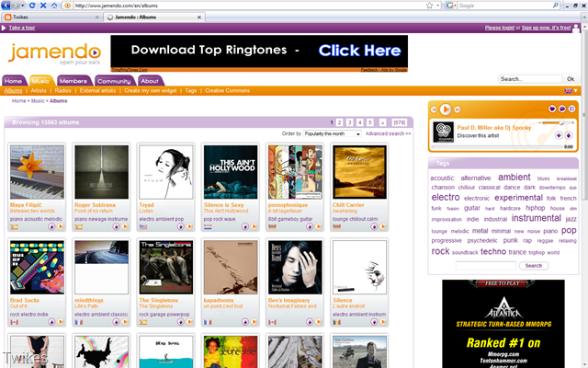
Task: Download the kapadnoms album
Action: [245, 322]
